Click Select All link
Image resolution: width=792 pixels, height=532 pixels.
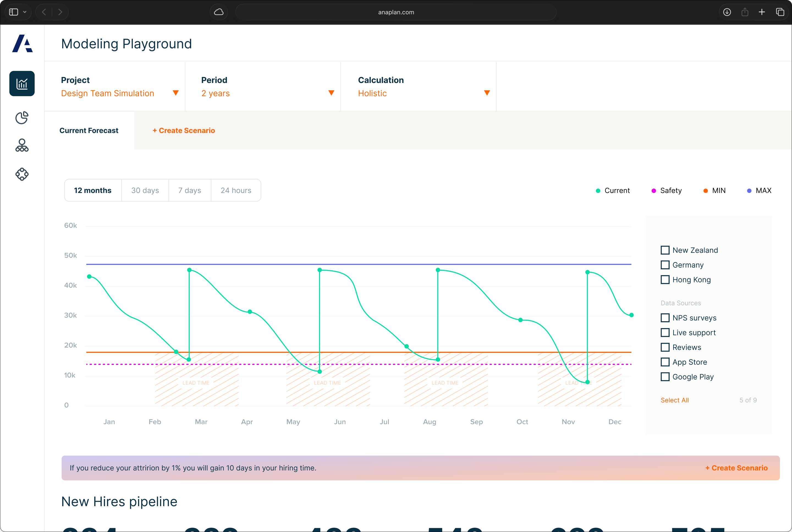click(674, 400)
